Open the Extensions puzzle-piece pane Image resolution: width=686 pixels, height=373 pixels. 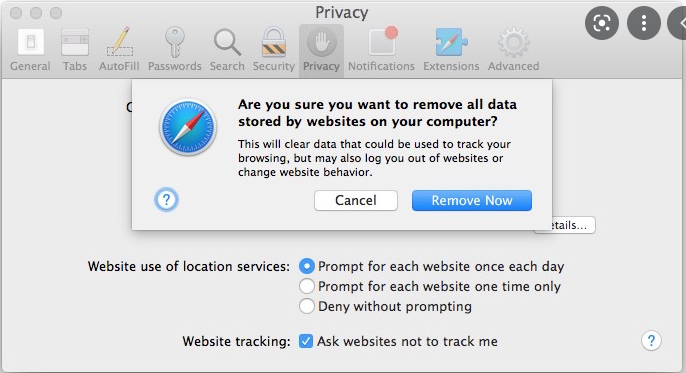[451, 49]
